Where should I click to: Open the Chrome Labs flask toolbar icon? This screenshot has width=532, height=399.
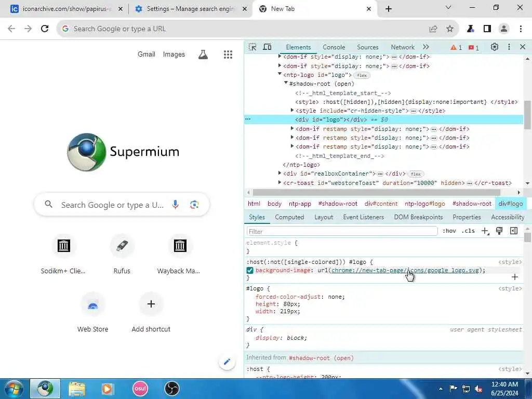pos(470,29)
